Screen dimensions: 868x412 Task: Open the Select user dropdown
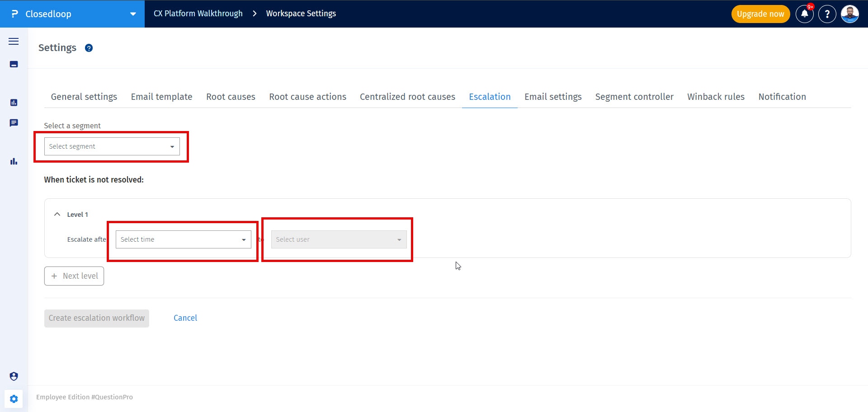pyautogui.click(x=339, y=239)
